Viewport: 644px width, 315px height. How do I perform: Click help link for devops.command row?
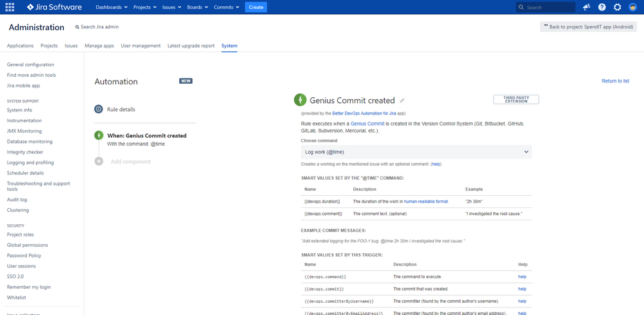coord(522,277)
